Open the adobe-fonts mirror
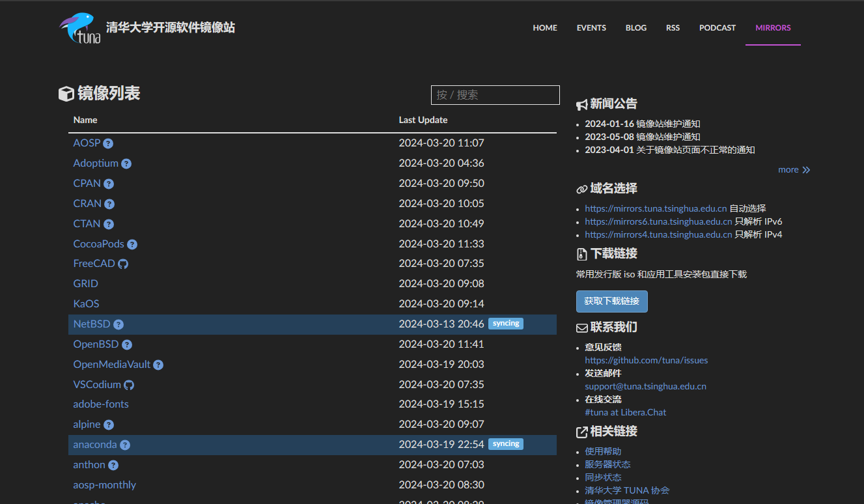Screen dimensions: 864x504 coord(101,404)
